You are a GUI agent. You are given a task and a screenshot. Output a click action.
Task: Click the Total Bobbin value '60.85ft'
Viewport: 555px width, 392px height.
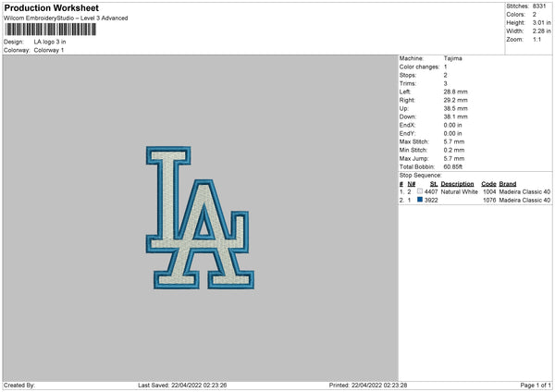453,166
